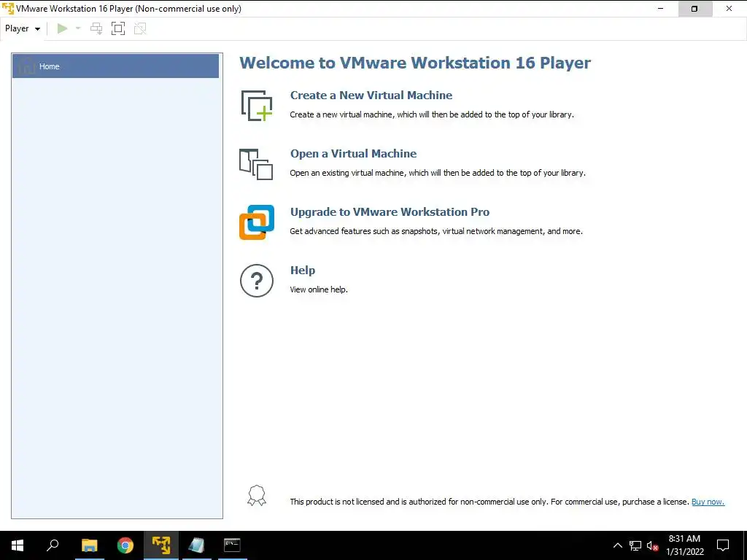Minimize the VMware Player window
The width and height of the screenshot is (747, 560).
[660, 9]
